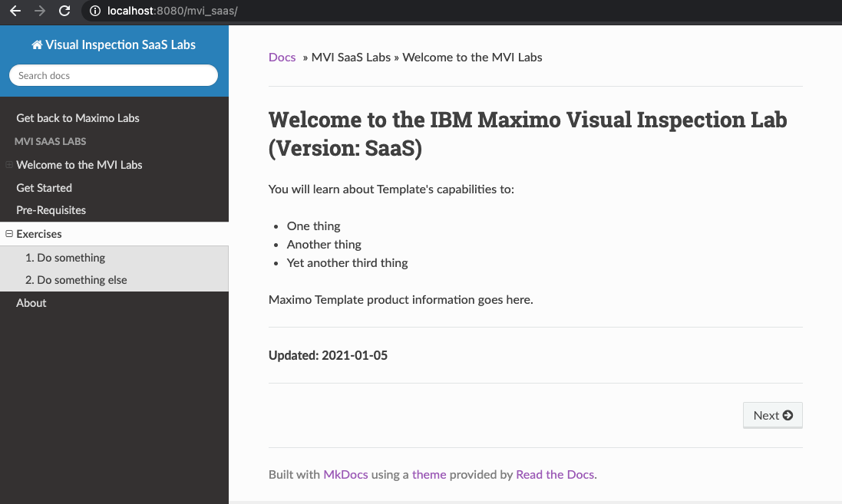This screenshot has width=842, height=504.
Task: Click the MkDocs link in the footer
Action: click(345, 474)
